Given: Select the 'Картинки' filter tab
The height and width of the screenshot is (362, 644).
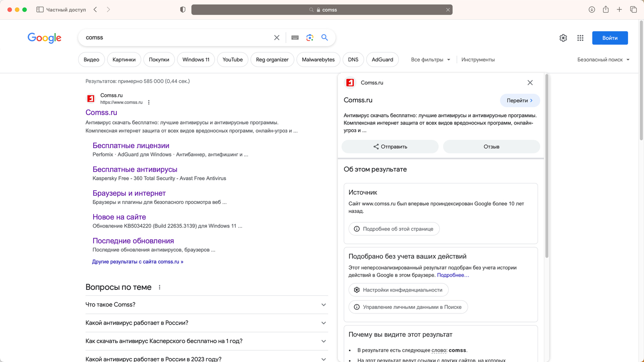Looking at the screenshot, I should [124, 60].
